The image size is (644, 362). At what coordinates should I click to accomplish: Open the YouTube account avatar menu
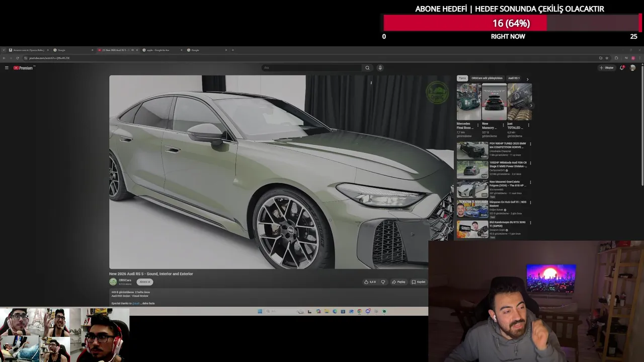pos(632,68)
